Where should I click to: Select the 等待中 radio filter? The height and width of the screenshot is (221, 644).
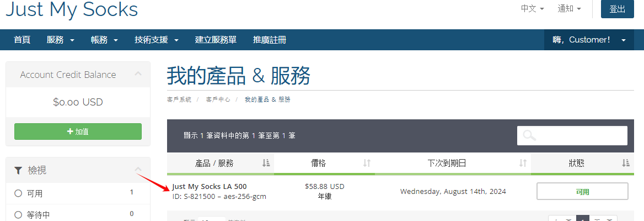(18, 214)
